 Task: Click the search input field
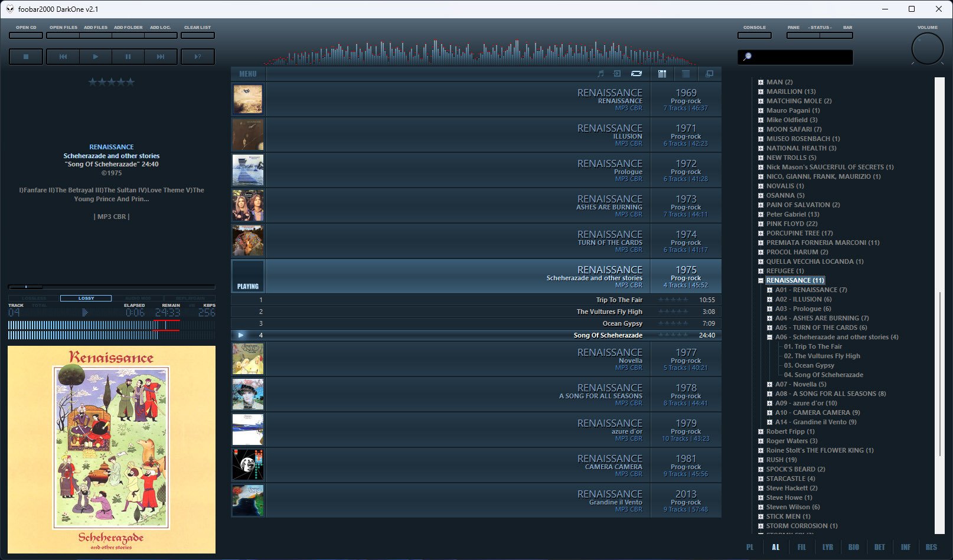tap(795, 57)
